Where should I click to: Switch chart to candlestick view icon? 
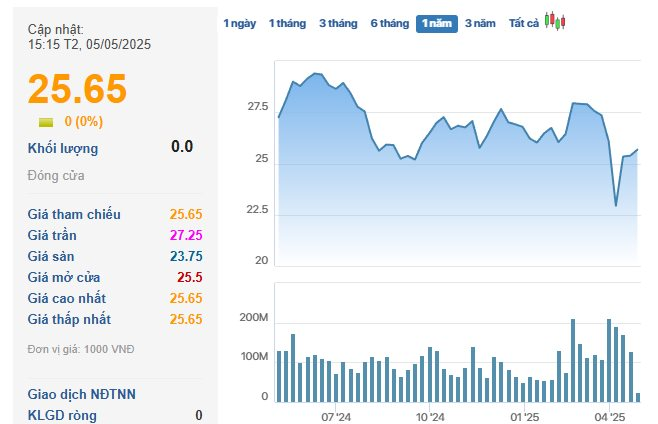(555, 21)
